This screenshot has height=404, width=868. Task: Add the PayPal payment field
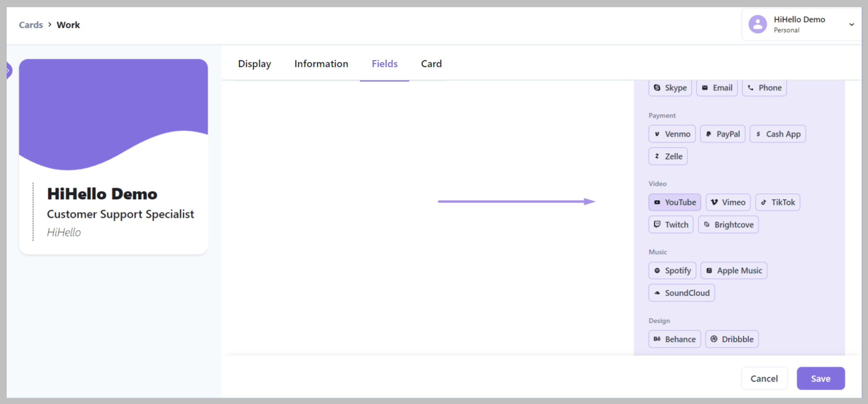(723, 134)
